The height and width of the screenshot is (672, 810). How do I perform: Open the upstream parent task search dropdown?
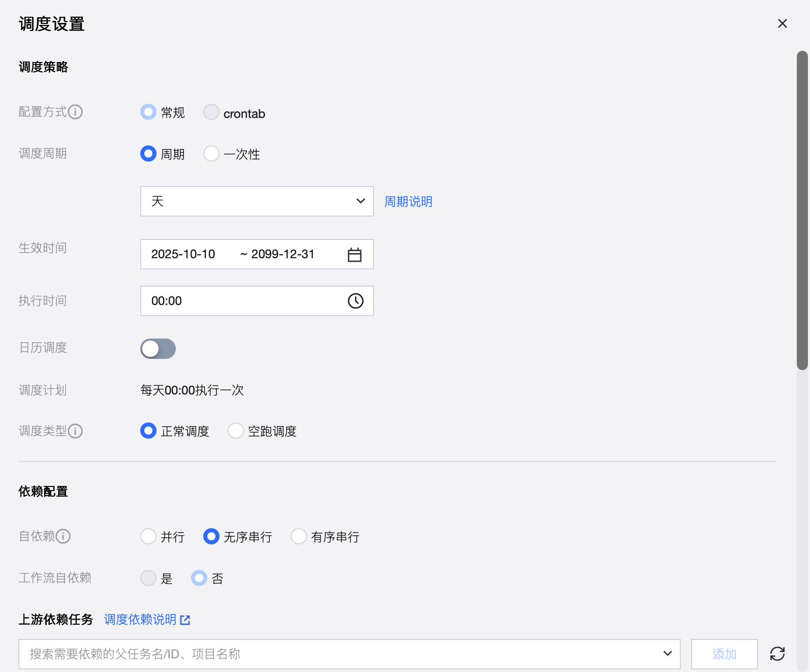pyautogui.click(x=349, y=654)
